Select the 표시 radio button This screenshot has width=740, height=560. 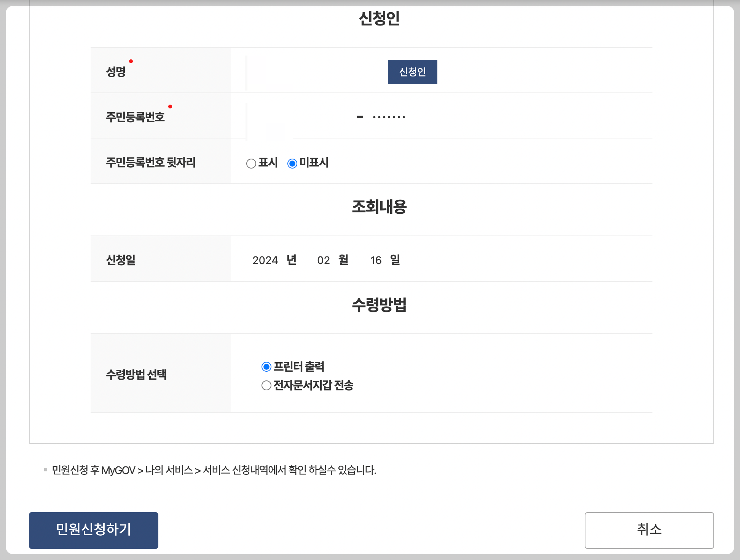click(x=251, y=164)
